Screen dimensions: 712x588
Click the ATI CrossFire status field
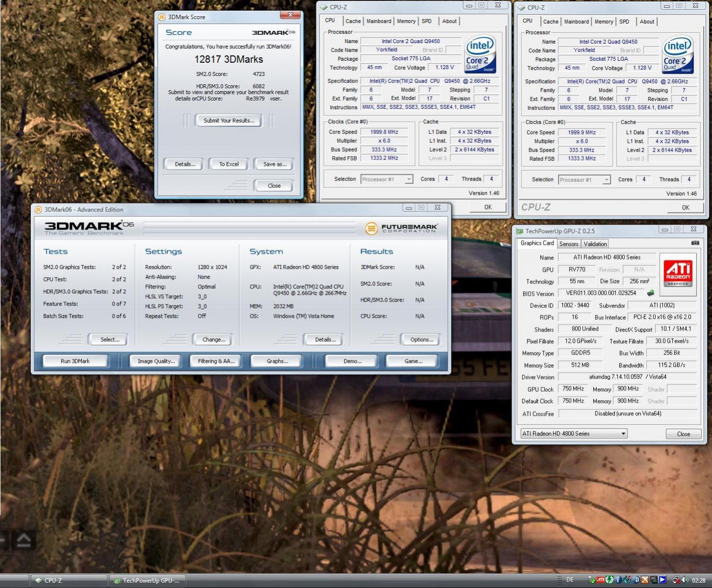(x=628, y=413)
